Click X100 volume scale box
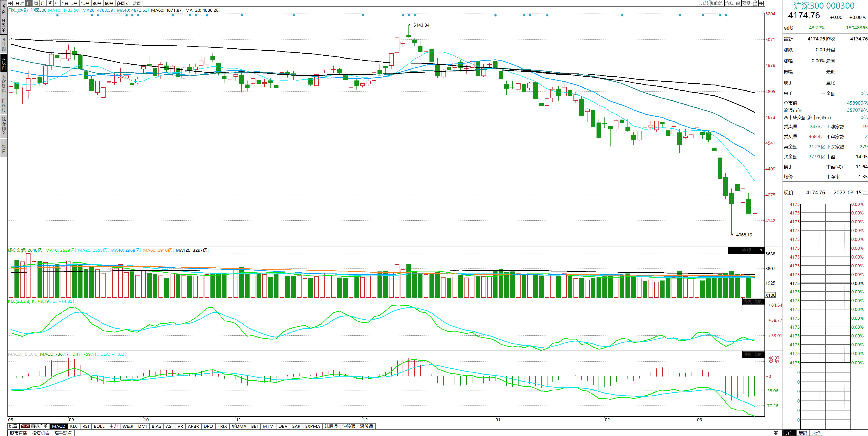The width and height of the screenshot is (868, 436). (770, 295)
